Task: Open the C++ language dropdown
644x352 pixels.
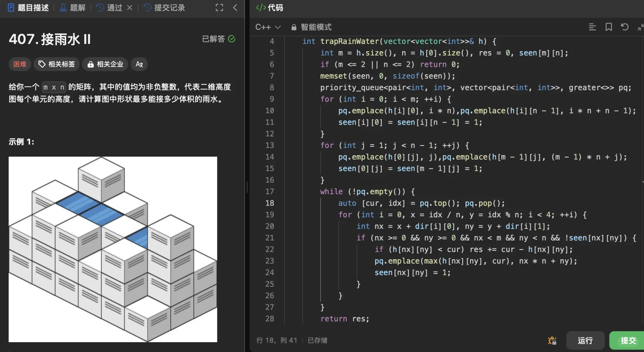Action: click(x=268, y=27)
